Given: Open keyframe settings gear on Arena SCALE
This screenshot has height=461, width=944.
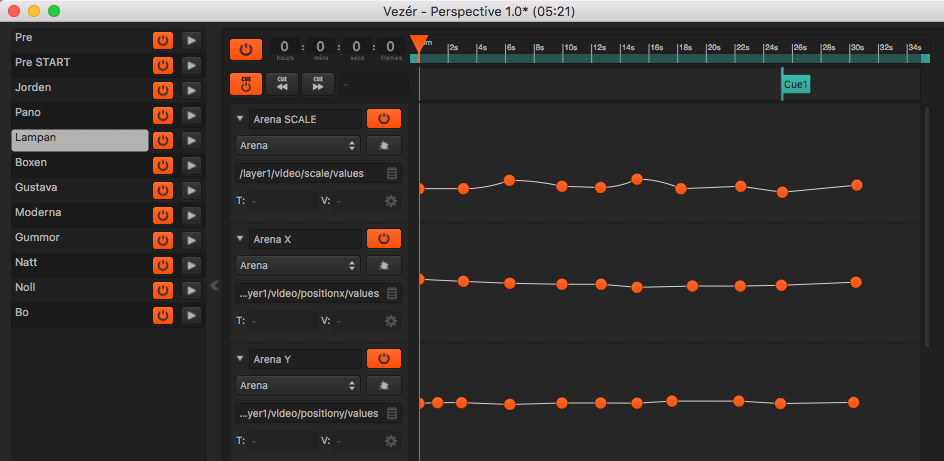Looking at the screenshot, I should 391,201.
